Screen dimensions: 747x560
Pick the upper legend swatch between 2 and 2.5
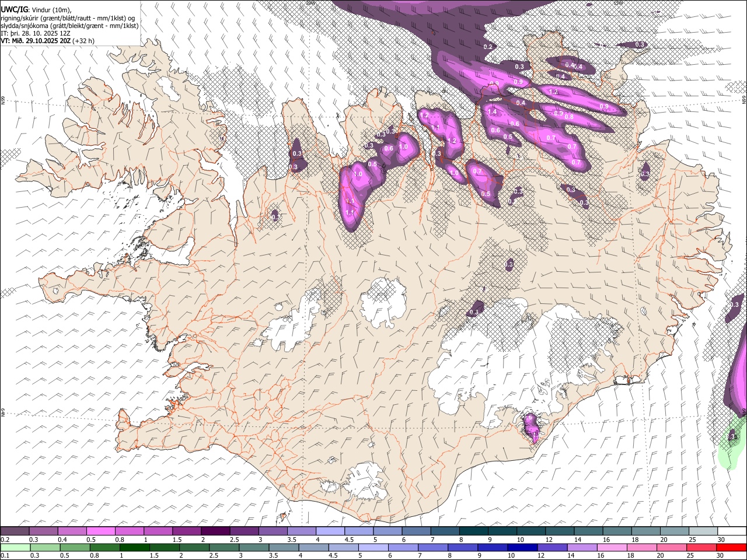click(215, 531)
